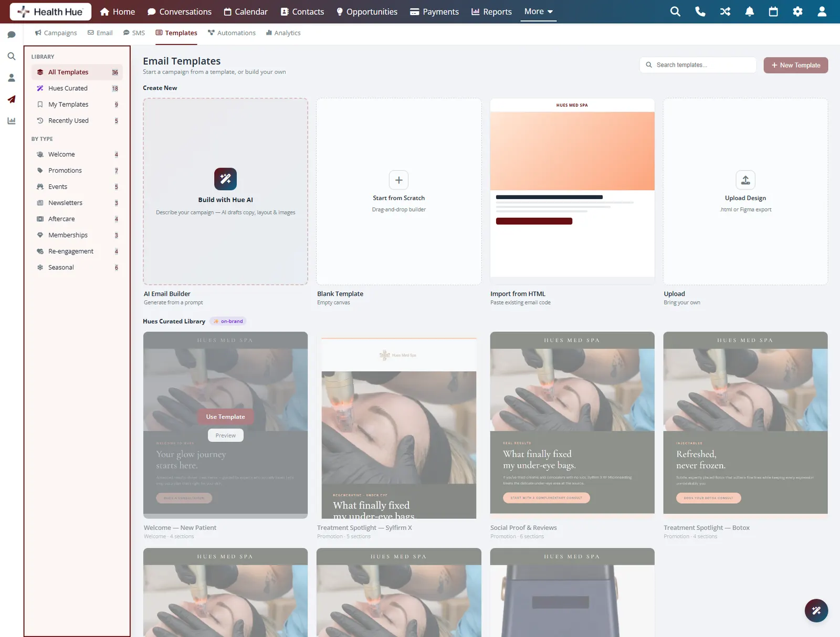The image size is (840, 637).
Task: Open the calendar icon in top right
Action: pos(773,12)
